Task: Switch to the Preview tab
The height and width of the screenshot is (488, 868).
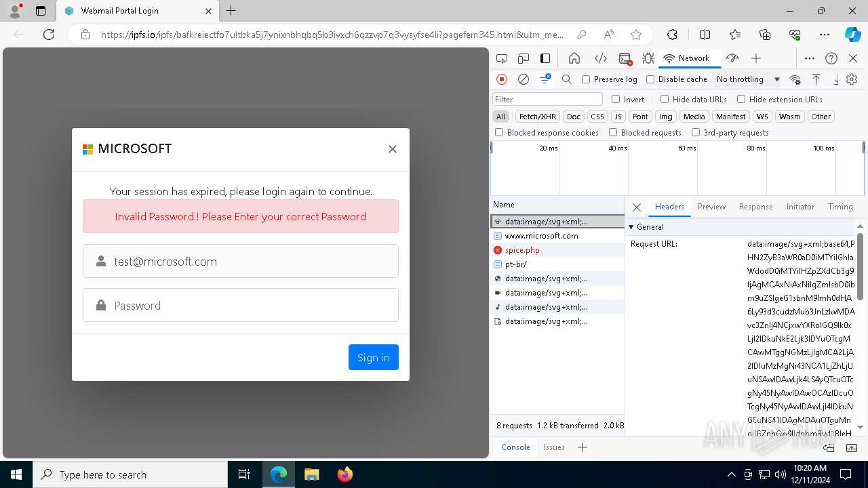Action: 711,207
